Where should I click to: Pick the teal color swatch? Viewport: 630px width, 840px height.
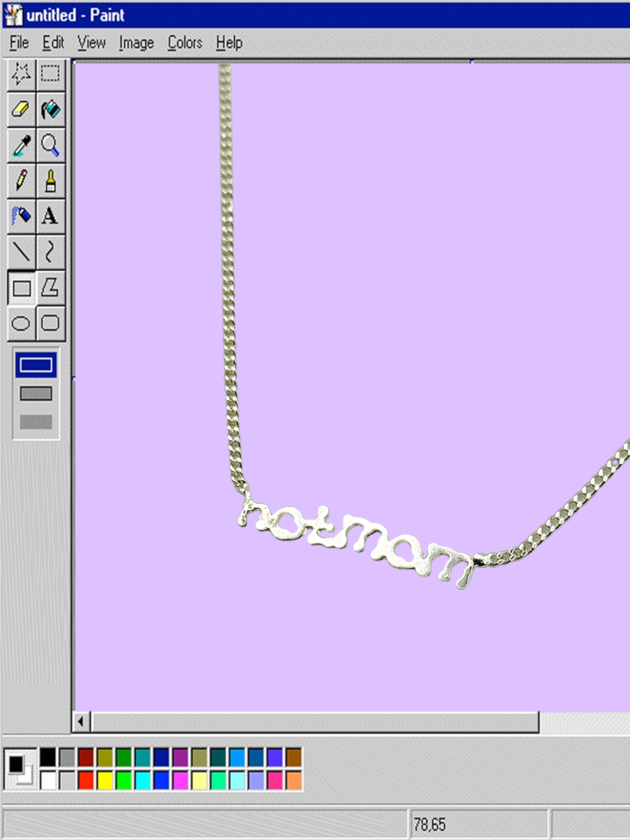[x=142, y=757]
